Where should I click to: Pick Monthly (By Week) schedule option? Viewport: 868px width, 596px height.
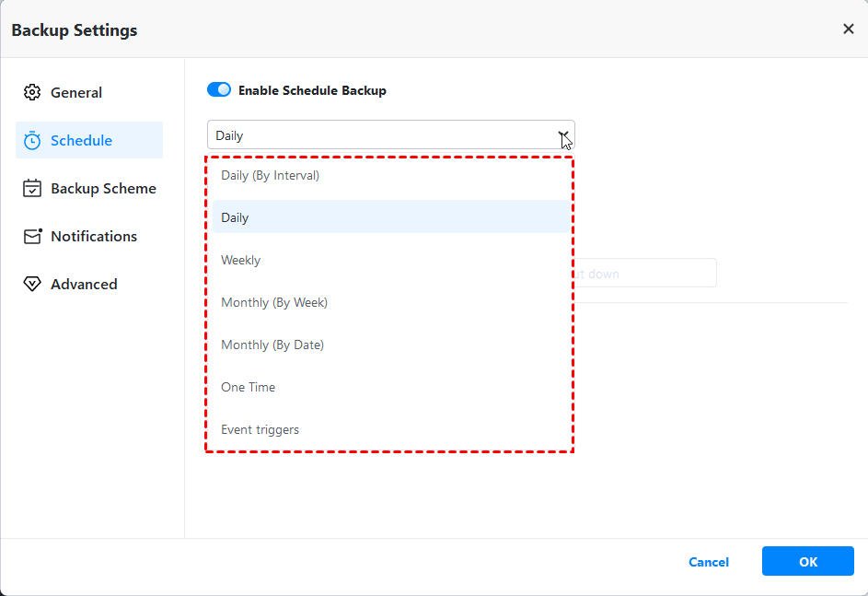(x=274, y=302)
